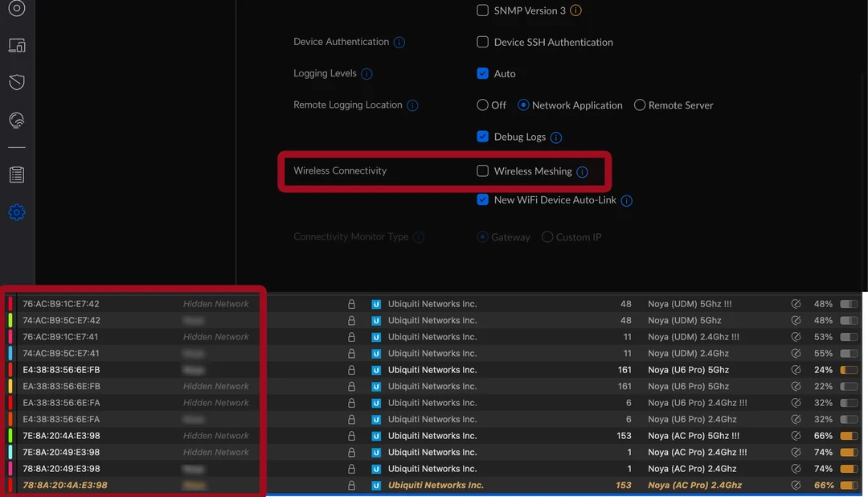Disable the Debug Logs checkbox
This screenshot has width=868, height=497.
pos(482,138)
